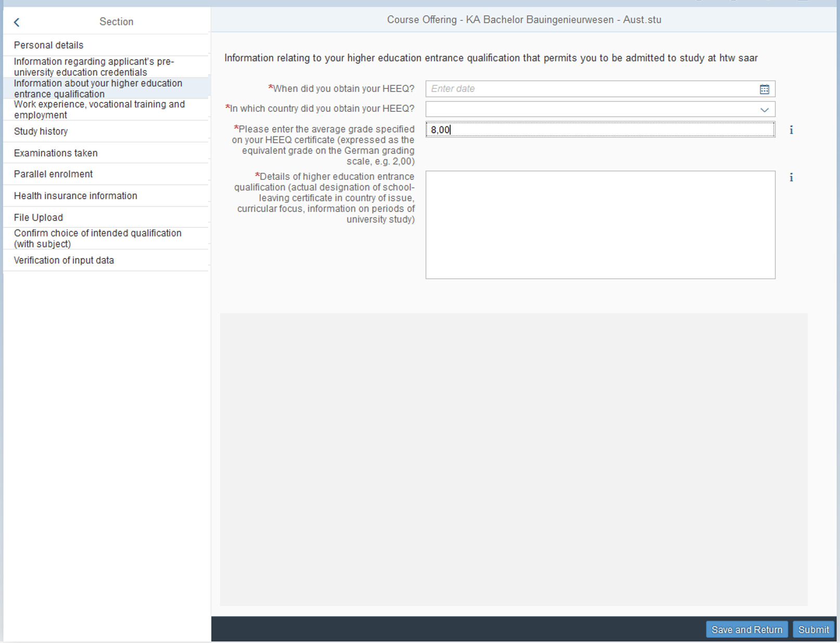Viewport: 840px width, 643px height.
Task: Navigate to the File Upload section
Action: coord(38,217)
